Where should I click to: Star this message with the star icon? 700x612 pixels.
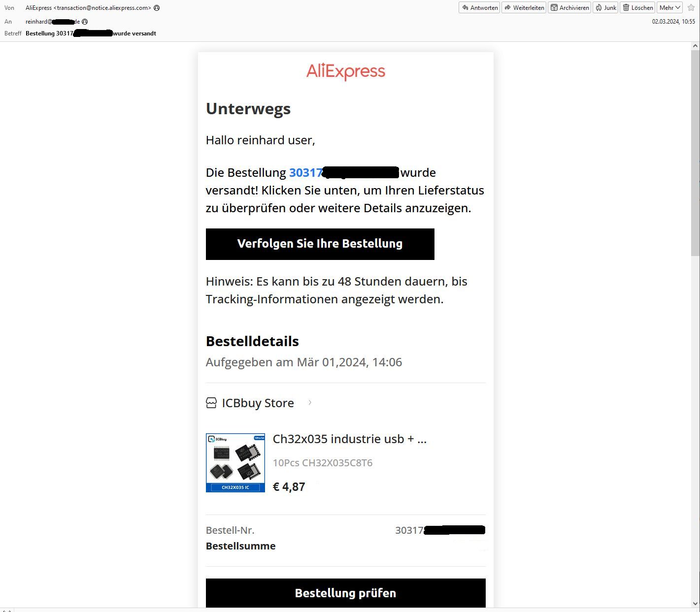pos(691,8)
